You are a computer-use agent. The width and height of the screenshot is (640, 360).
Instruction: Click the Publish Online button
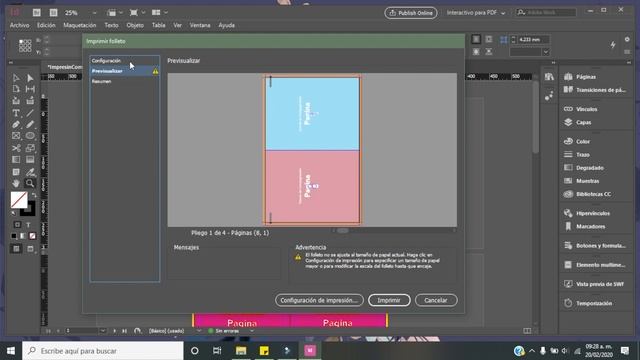pyautogui.click(x=411, y=13)
